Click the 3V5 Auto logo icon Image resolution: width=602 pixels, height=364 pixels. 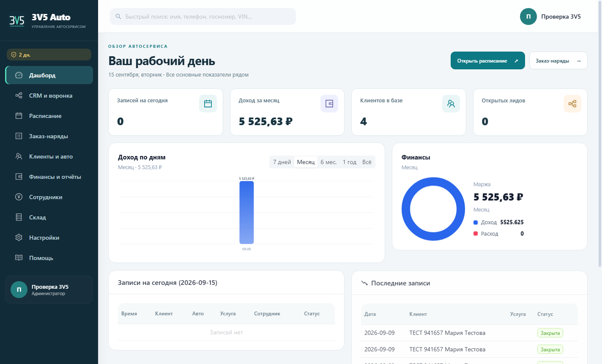point(17,20)
